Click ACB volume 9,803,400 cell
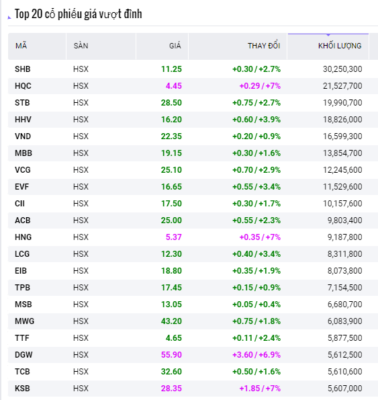Screen dimensions: 378x400 [x=345, y=220]
